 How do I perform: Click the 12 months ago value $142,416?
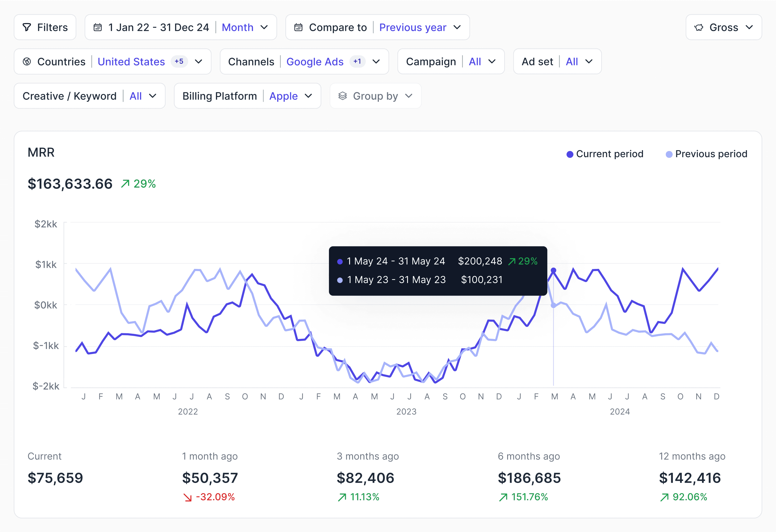click(x=690, y=478)
